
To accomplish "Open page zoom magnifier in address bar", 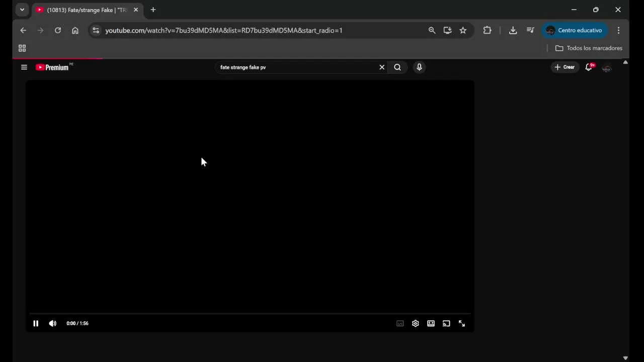I will coord(432,30).
